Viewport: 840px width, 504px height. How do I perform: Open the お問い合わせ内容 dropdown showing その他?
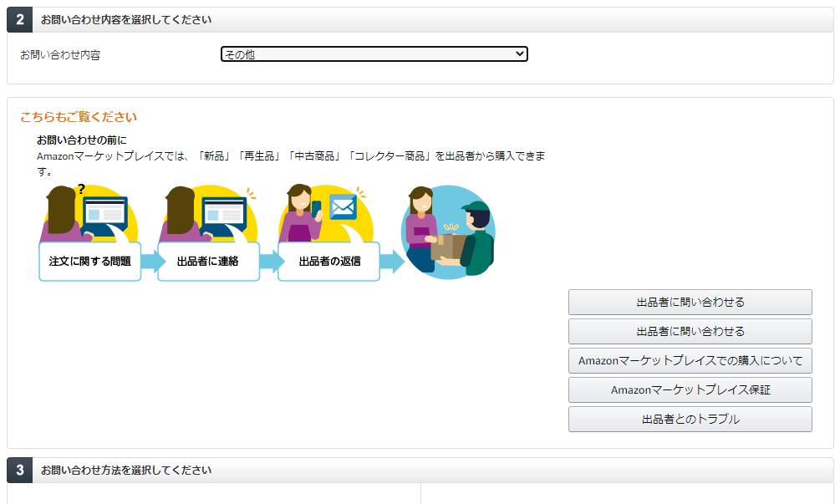click(374, 54)
